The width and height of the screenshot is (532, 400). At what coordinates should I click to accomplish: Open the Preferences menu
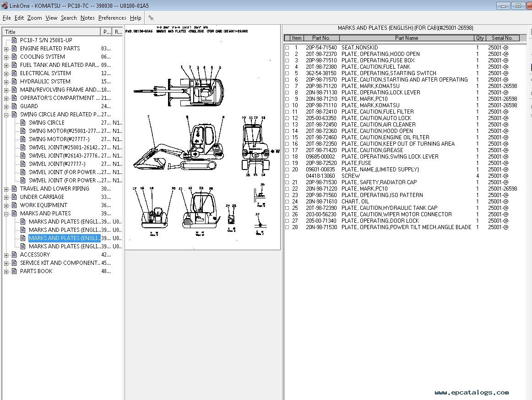pyautogui.click(x=112, y=18)
